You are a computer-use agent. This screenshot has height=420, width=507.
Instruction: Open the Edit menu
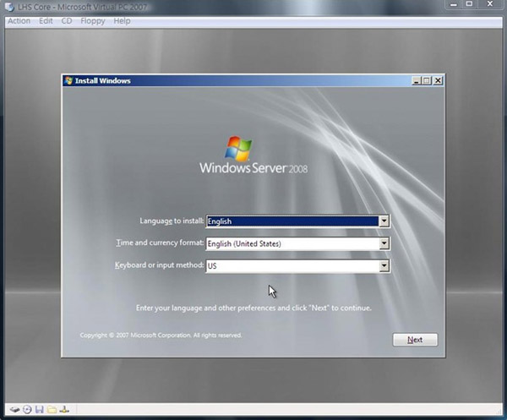pos(46,20)
